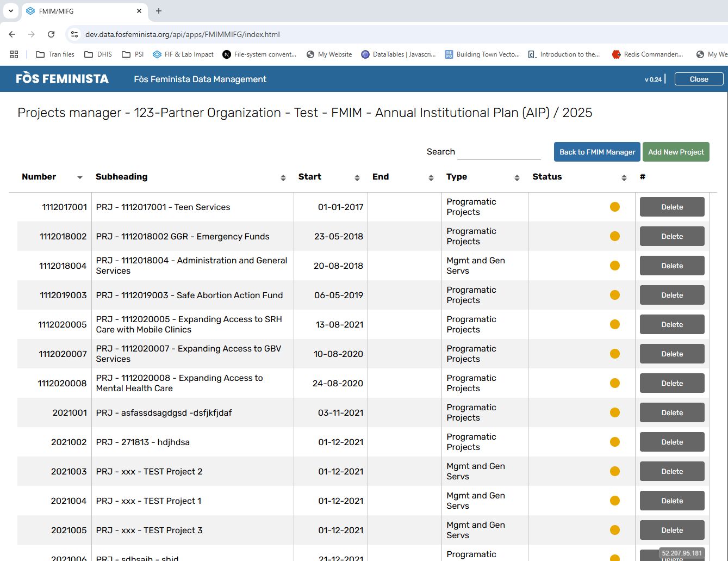Close the FMIM/MIFG tab
The image size is (728, 561).
139,11
